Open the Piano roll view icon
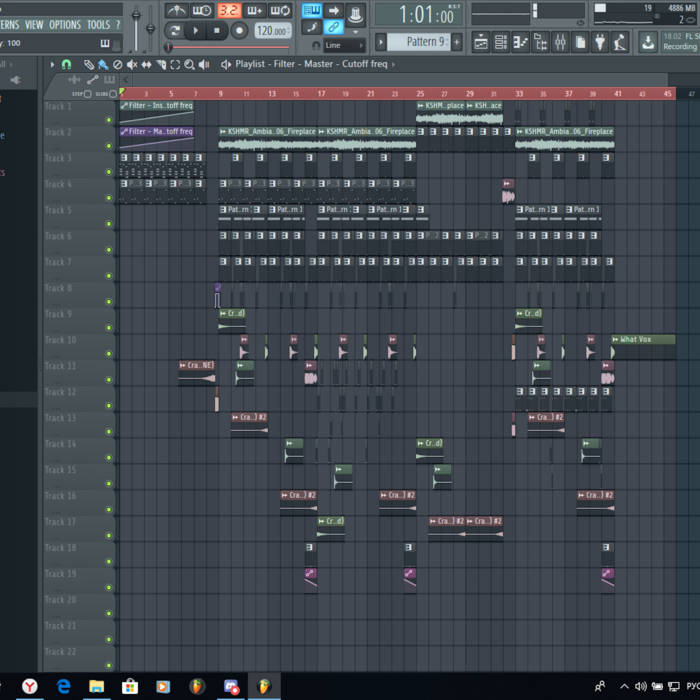The width and height of the screenshot is (700, 700). tap(519, 42)
